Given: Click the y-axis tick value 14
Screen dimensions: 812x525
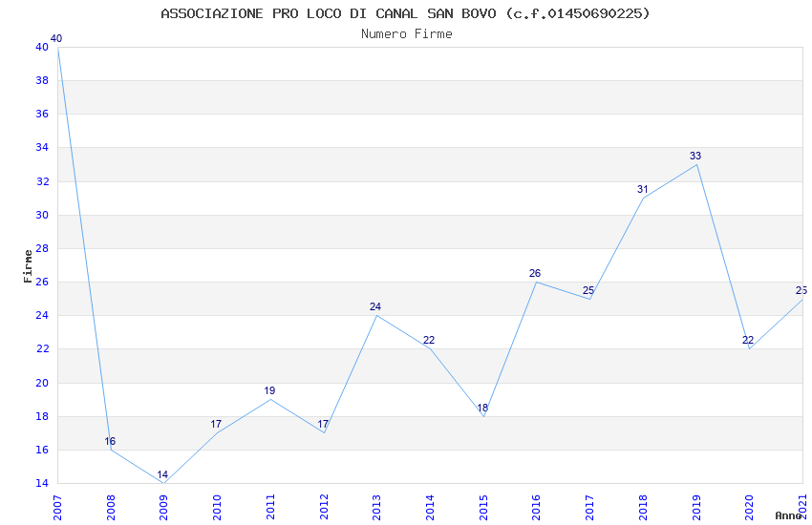Looking at the screenshot, I should click(42, 483).
